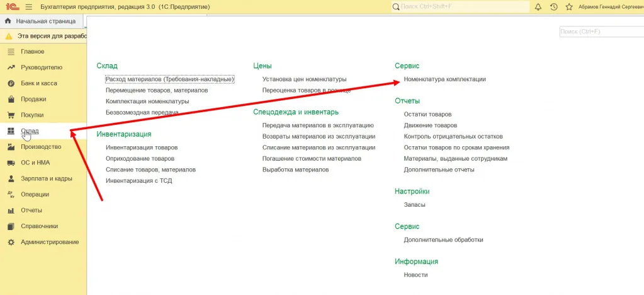Click the Главное section icon

point(11,52)
